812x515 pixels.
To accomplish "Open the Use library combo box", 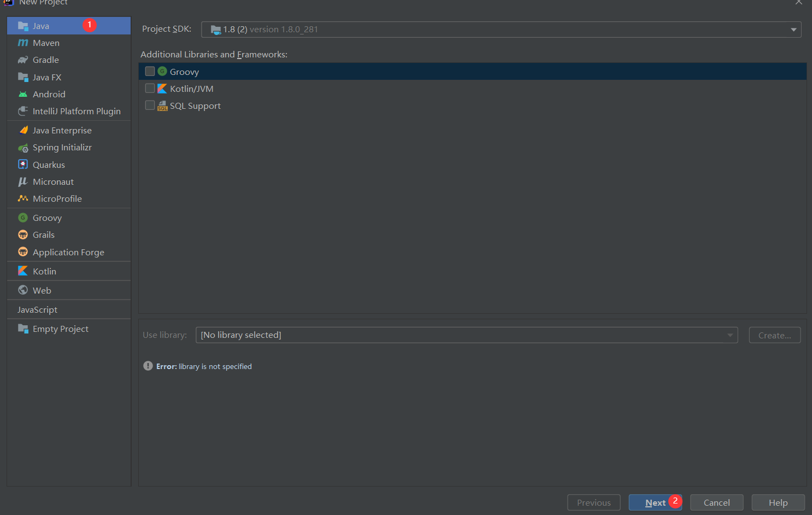I will [467, 335].
